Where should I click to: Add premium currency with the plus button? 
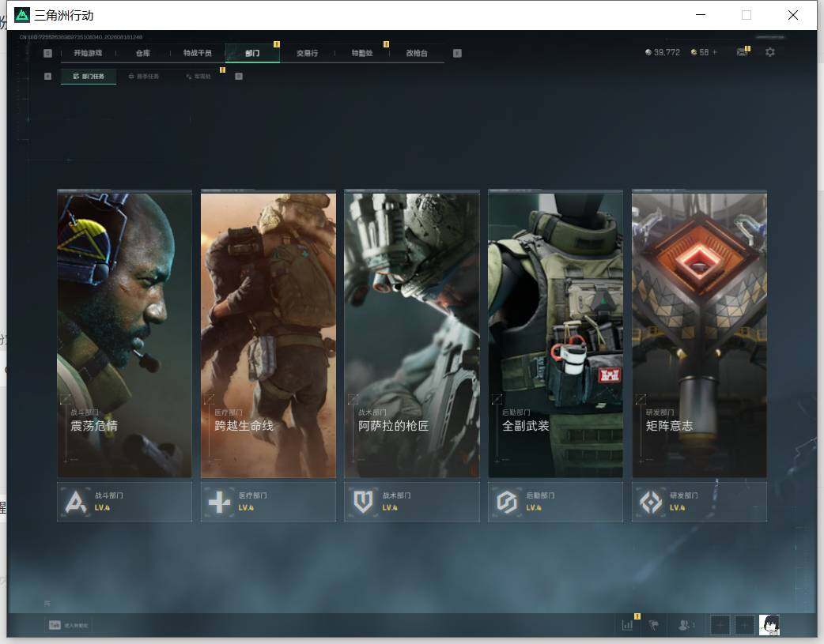pyautogui.click(x=715, y=52)
